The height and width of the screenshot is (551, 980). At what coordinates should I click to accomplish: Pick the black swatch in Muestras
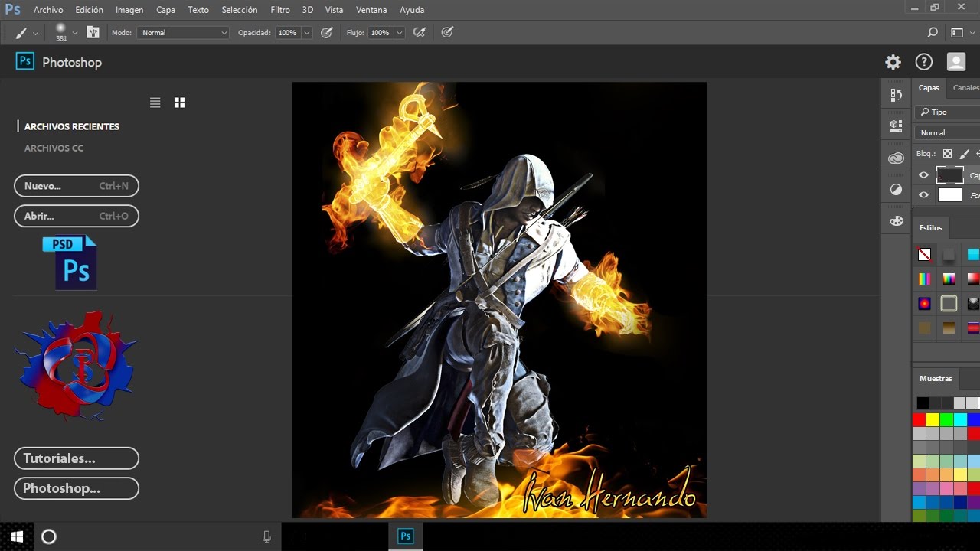pos(923,403)
